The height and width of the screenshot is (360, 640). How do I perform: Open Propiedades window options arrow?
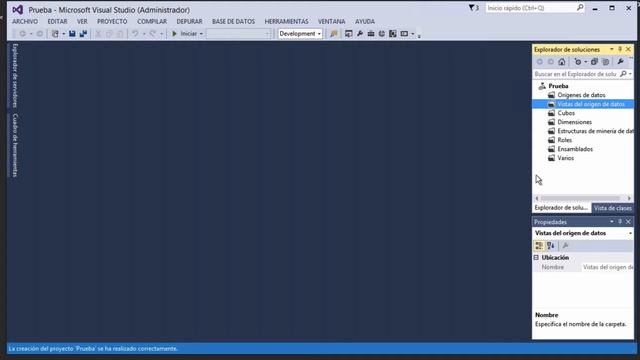611,222
